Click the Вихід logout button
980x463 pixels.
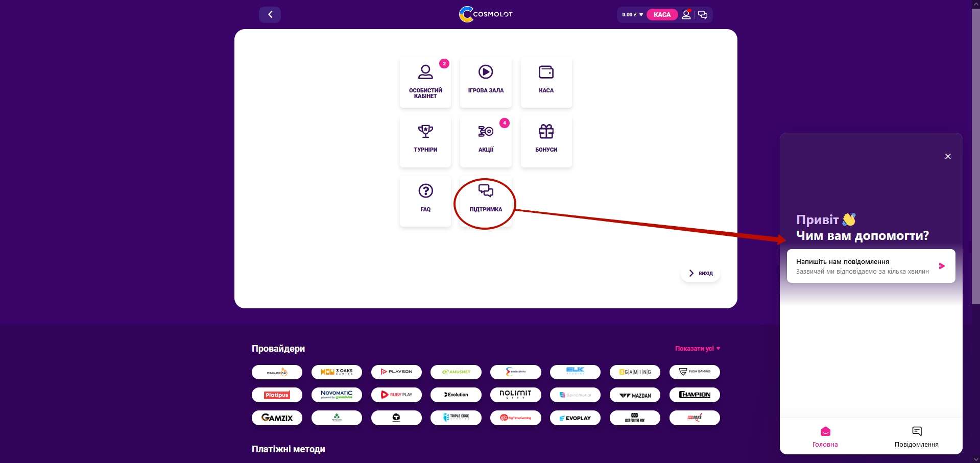point(701,274)
